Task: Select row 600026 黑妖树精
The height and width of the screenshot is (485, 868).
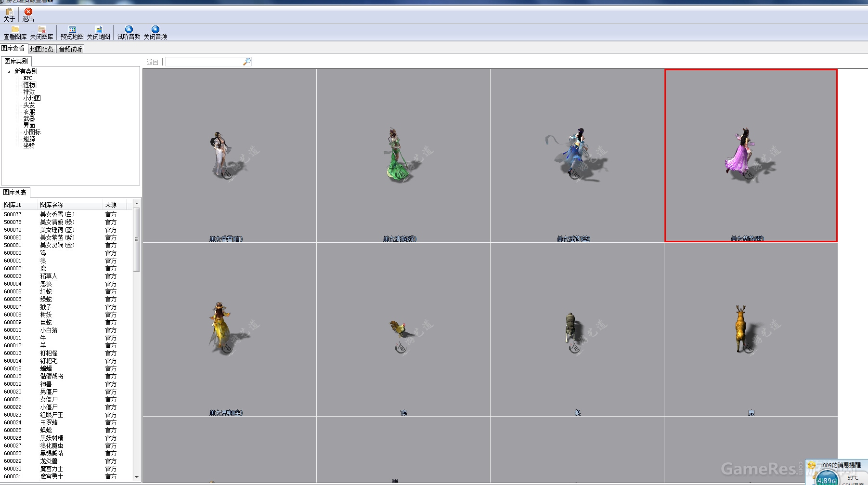Action: pyautogui.click(x=66, y=438)
